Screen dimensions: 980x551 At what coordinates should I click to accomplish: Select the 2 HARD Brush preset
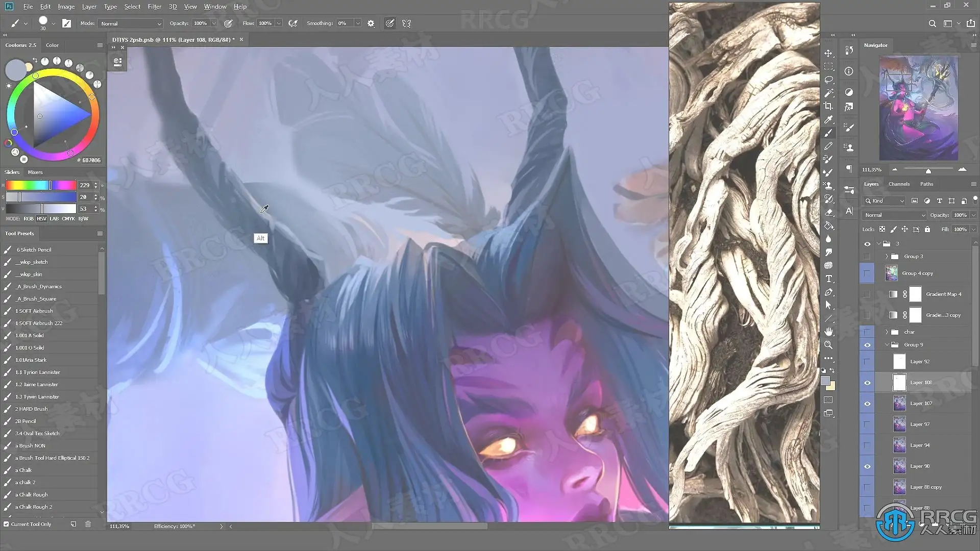tap(32, 409)
